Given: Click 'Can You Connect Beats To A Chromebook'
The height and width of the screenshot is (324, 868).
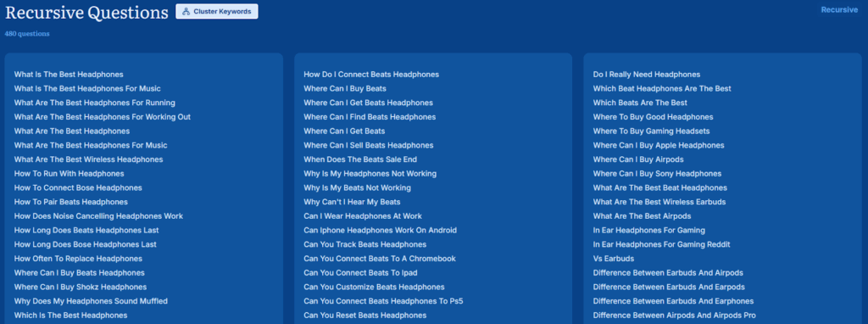Looking at the screenshot, I should click(x=380, y=259).
